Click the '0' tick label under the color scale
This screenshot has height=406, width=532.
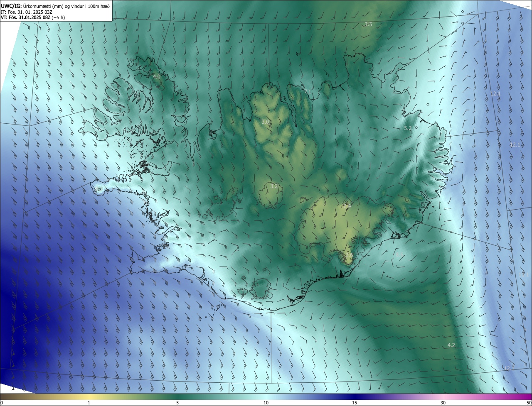pyautogui.click(x=2, y=403)
